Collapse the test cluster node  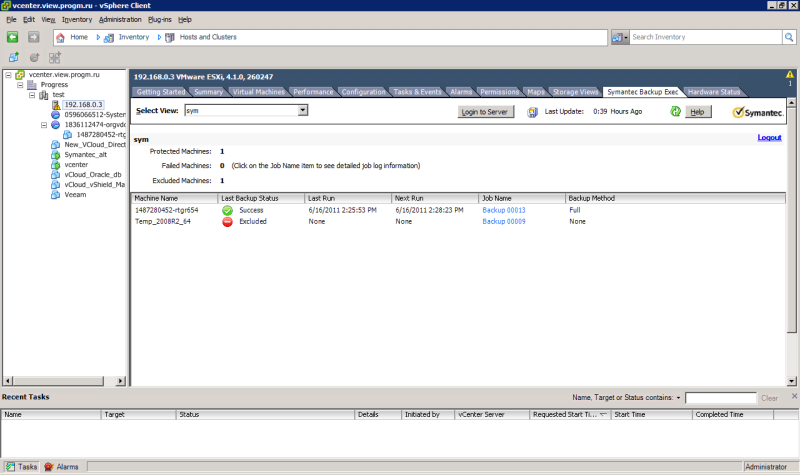(32, 95)
